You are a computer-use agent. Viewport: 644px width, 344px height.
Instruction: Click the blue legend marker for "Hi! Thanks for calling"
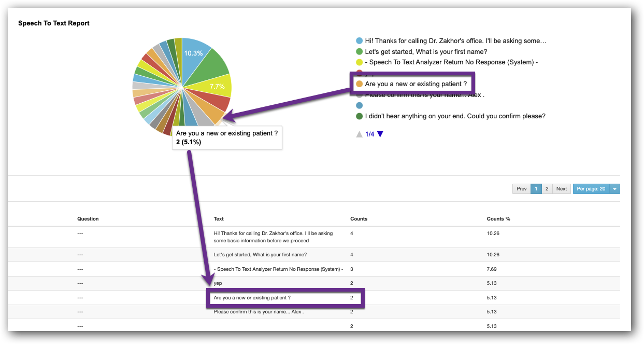click(x=359, y=41)
